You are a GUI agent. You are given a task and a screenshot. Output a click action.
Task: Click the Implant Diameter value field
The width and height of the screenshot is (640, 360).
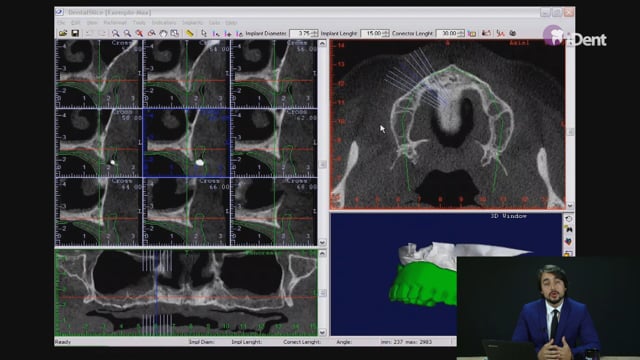click(300, 33)
